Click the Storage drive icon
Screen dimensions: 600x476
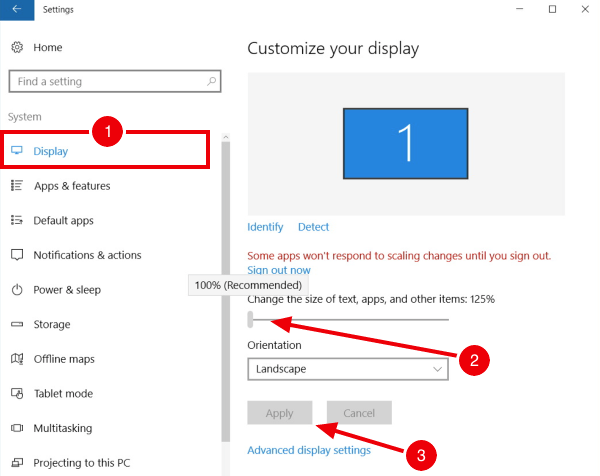17,324
